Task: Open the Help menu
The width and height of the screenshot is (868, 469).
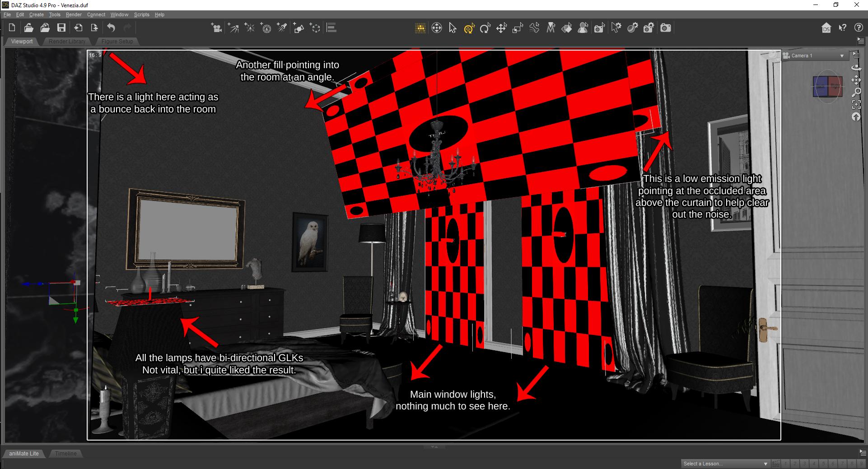Action: pyautogui.click(x=159, y=14)
